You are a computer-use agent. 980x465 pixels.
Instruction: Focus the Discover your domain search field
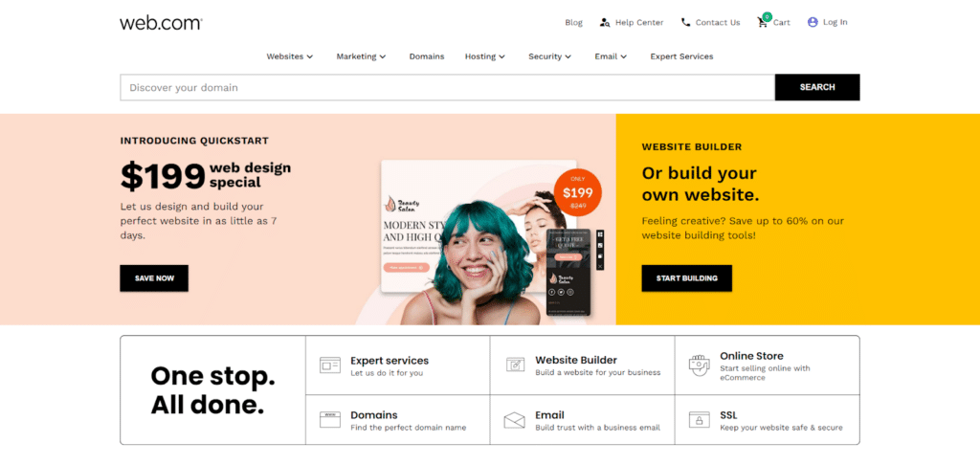pos(448,87)
